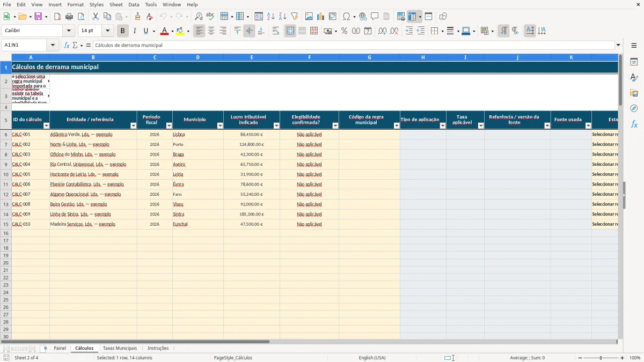
Task: Click the Merge and Center Cells icon
Action: [x=290, y=31]
